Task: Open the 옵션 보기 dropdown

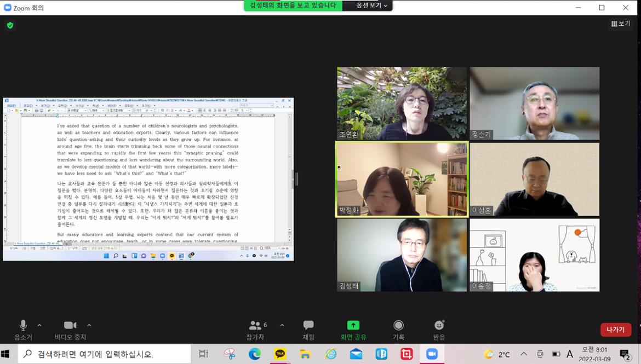Action: click(371, 5)
